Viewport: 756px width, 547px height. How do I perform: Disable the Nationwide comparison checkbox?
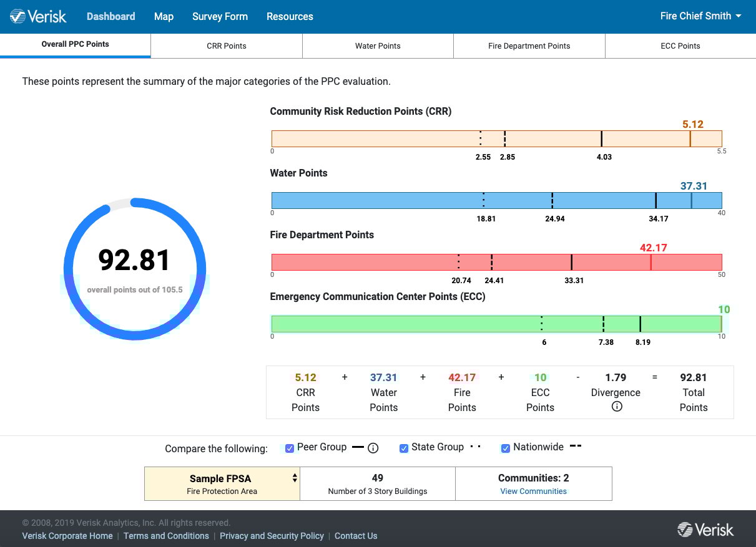[x=506, y=448]
